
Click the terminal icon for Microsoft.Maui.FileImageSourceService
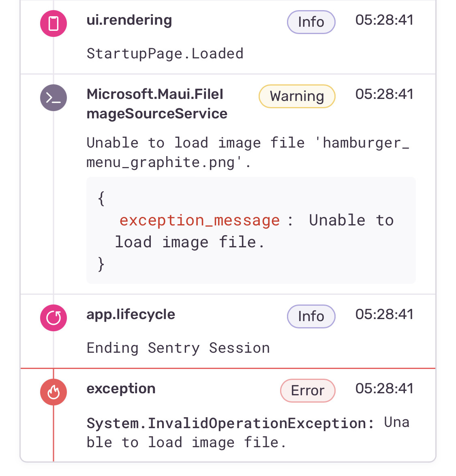54,98
